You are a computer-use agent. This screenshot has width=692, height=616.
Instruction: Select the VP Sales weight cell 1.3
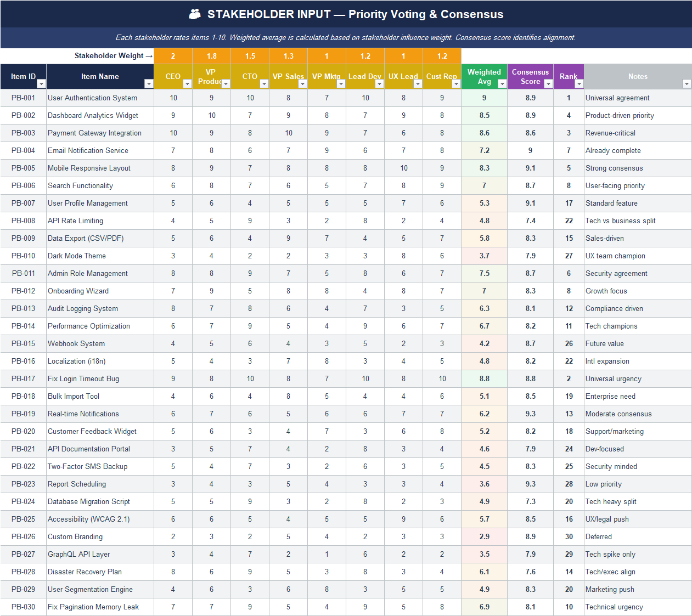pos(289,56)
